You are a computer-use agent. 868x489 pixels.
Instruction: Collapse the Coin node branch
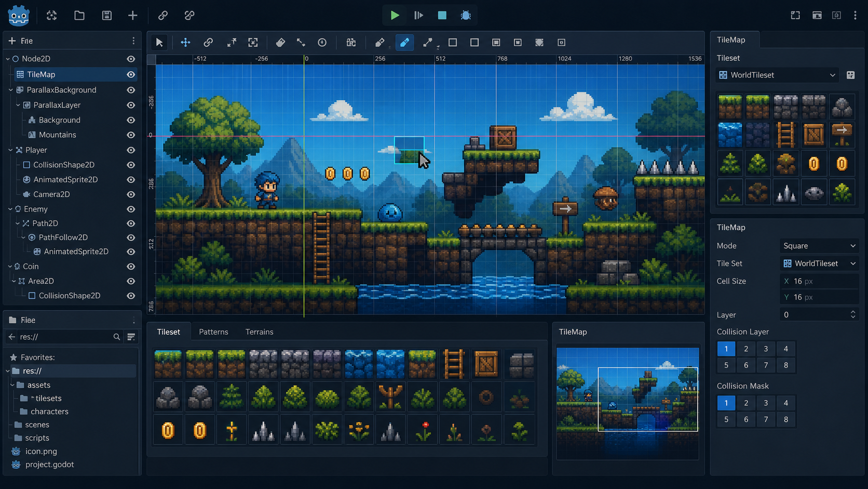(10, 266)
